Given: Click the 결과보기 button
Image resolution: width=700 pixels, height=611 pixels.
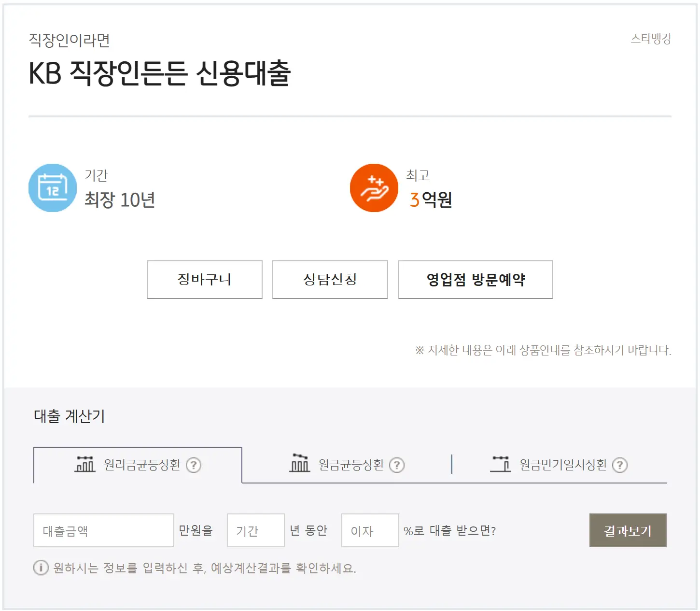Looking at the screenshot, I should (x=628, y=530).
